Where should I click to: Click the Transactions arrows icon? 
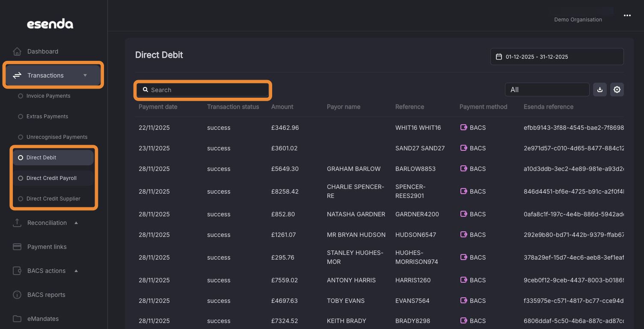tap(17, 75)
